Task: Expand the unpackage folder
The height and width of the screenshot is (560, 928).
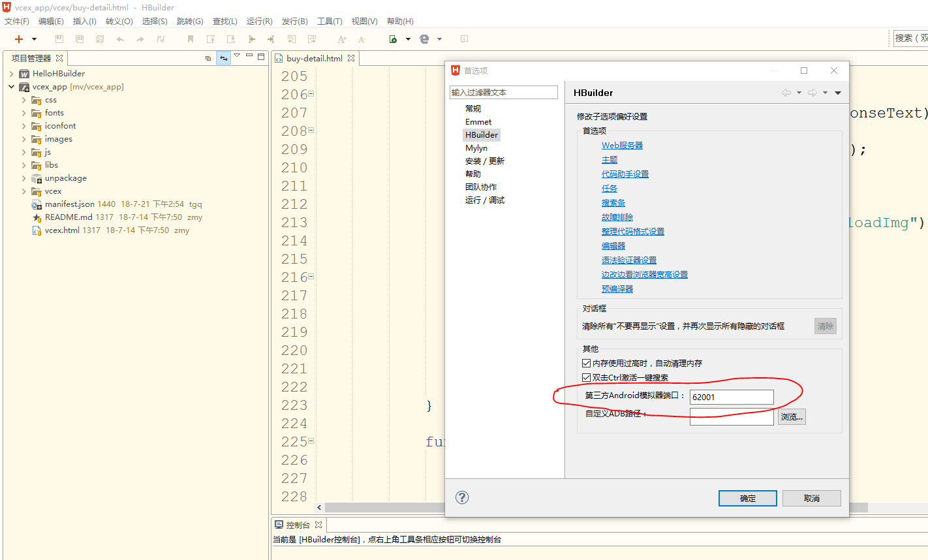Action: point(24,178)
